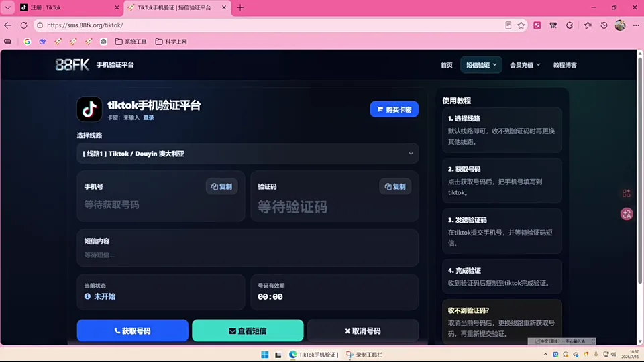The width and height of the screenshot is (644, 362).
Task: Open the browser profile avatar
Action: tap(620, 25)
